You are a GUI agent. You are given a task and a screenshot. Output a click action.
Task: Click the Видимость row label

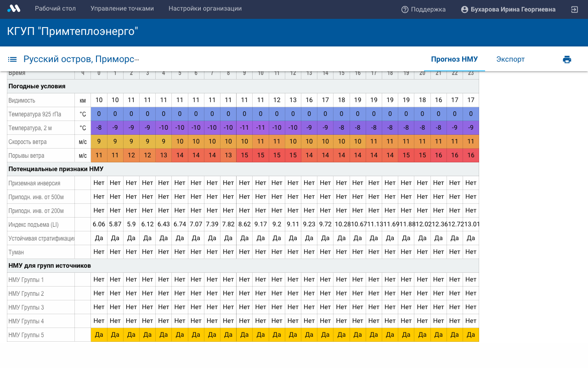click(22, 100)
